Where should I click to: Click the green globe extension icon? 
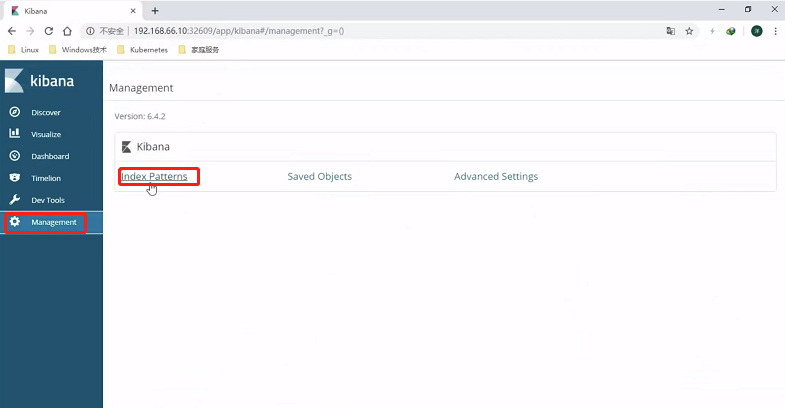[731, 31]
